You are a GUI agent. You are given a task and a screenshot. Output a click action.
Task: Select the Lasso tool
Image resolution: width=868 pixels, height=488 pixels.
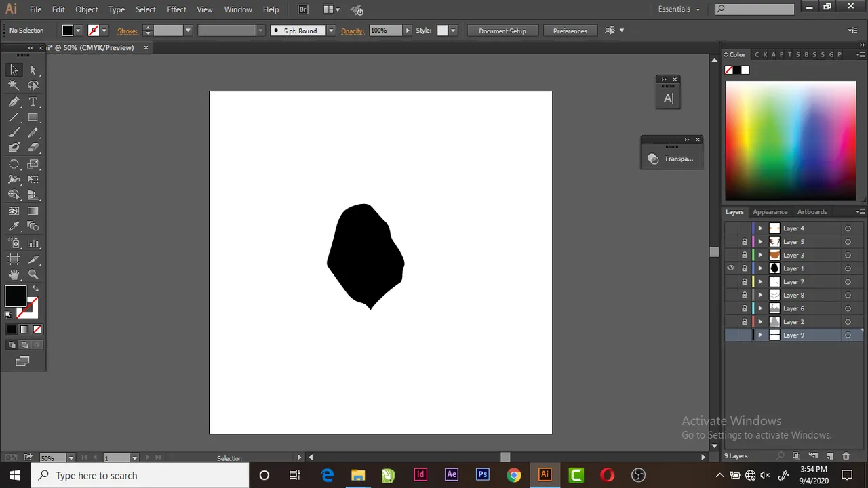pyautogui.click(x=33, y=85)
